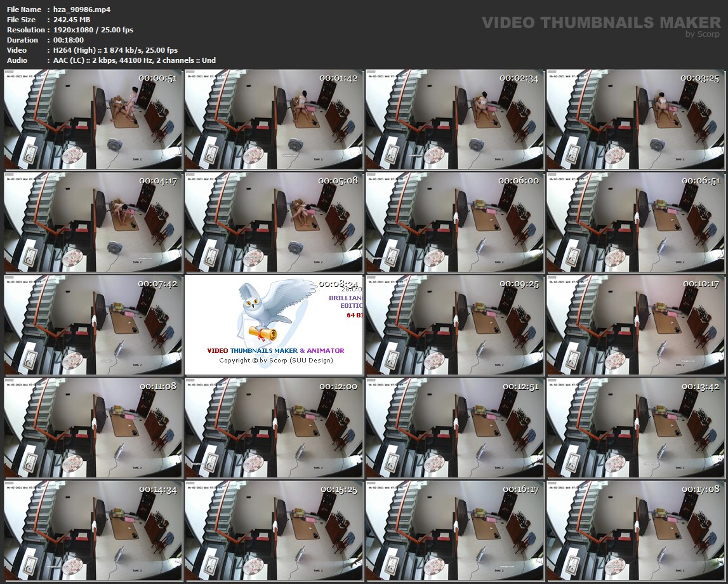This screenshot has width=728, height=584.
Task: Open the thumbnail stamped 00:00:51
Action: pyautogui.click(x=93, y=119)
